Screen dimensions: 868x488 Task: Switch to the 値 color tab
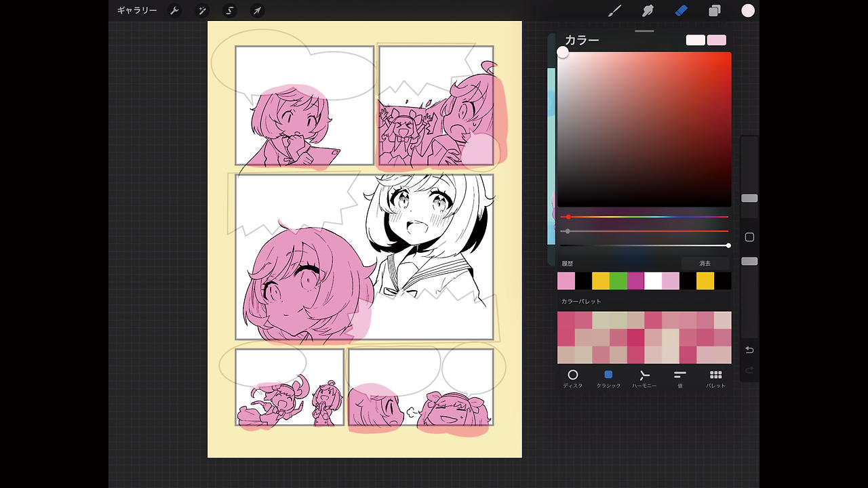pyautogui.click(x=680, y=379)
